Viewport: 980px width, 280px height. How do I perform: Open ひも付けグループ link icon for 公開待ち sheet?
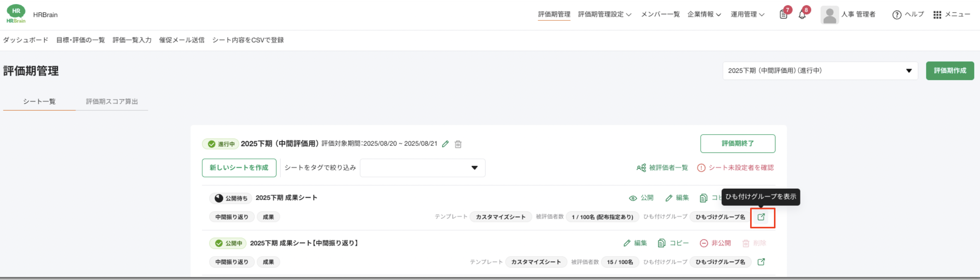tap(761, 217)
